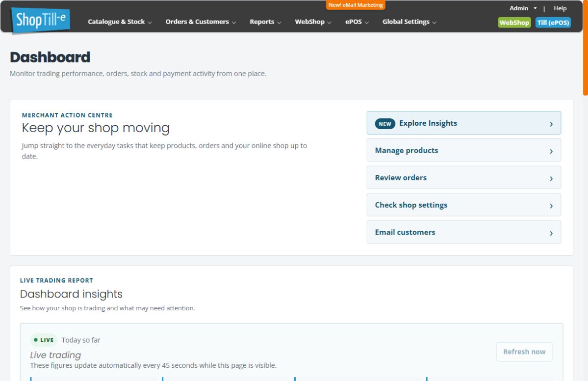Click the Refresh now button
Viewport: 588px width, 381px height.
pos(524,352)
